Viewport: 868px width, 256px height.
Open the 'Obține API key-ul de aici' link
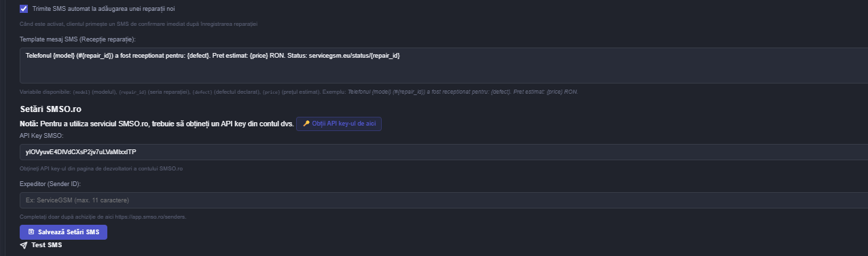[x=339, y=124]
